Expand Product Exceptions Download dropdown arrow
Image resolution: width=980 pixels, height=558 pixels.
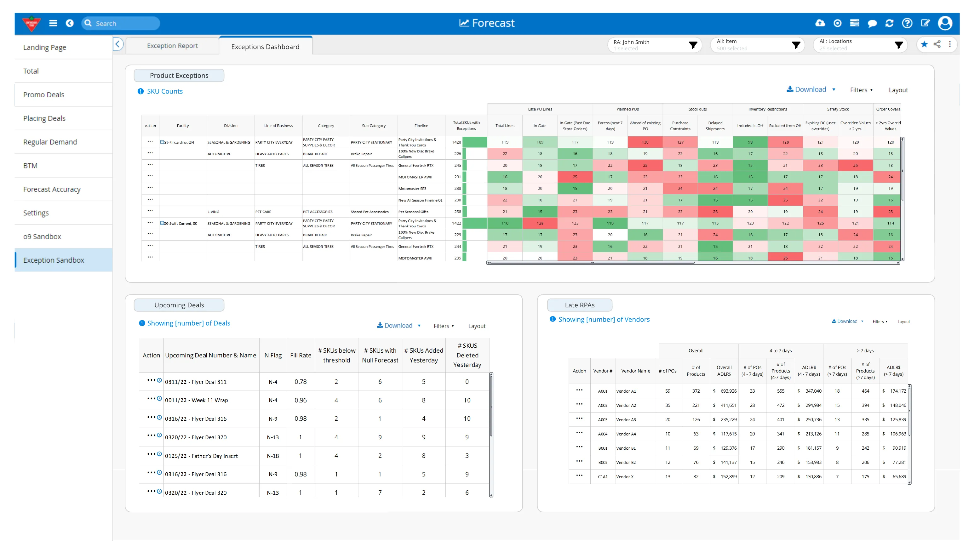pos(834,90)
